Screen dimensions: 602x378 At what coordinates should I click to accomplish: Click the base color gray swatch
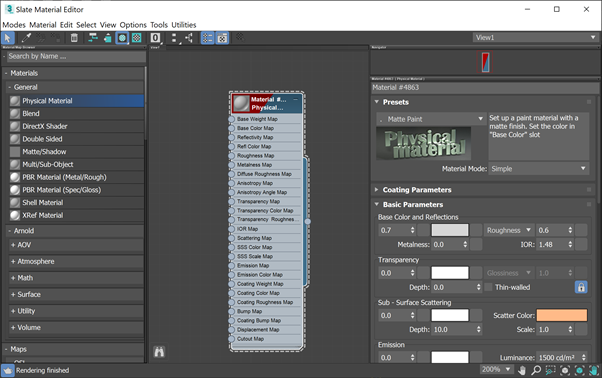tap(450, 230)
